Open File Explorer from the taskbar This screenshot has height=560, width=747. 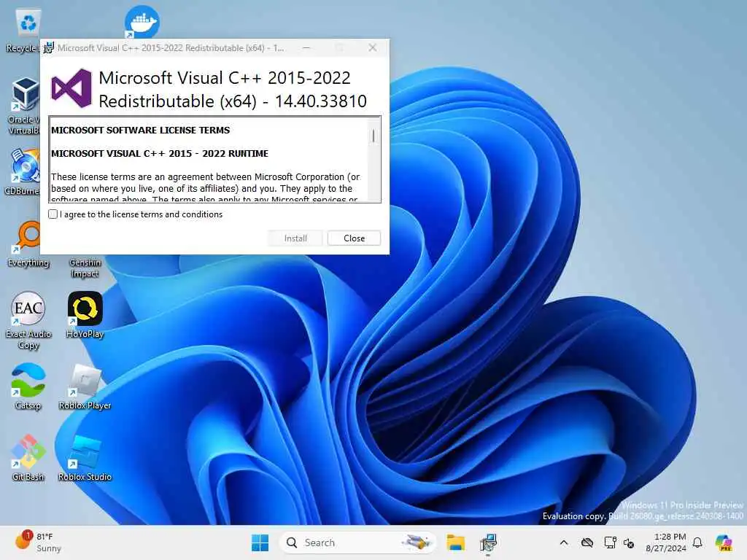tap(455, 542)
